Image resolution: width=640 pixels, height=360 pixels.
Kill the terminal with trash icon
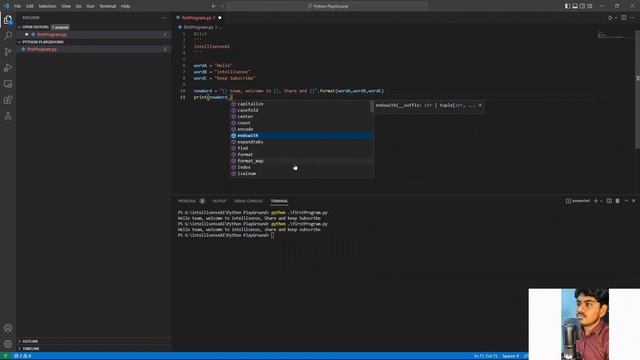618,201
